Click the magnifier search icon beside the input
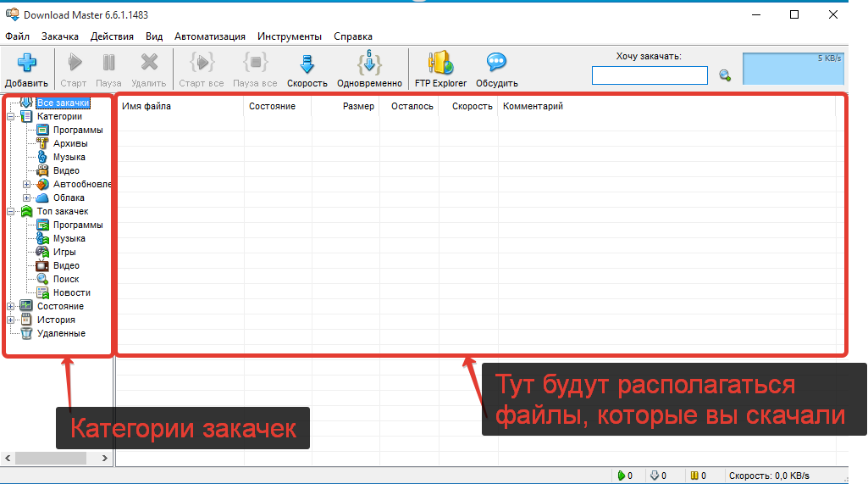Screen dimensions: 868x484 coord(725,75)
